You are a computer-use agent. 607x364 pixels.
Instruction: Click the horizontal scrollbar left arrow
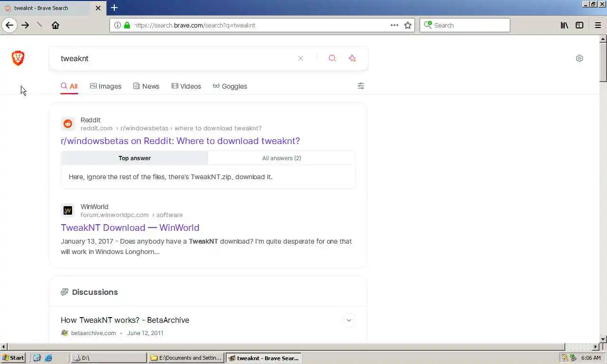(4, 347)
